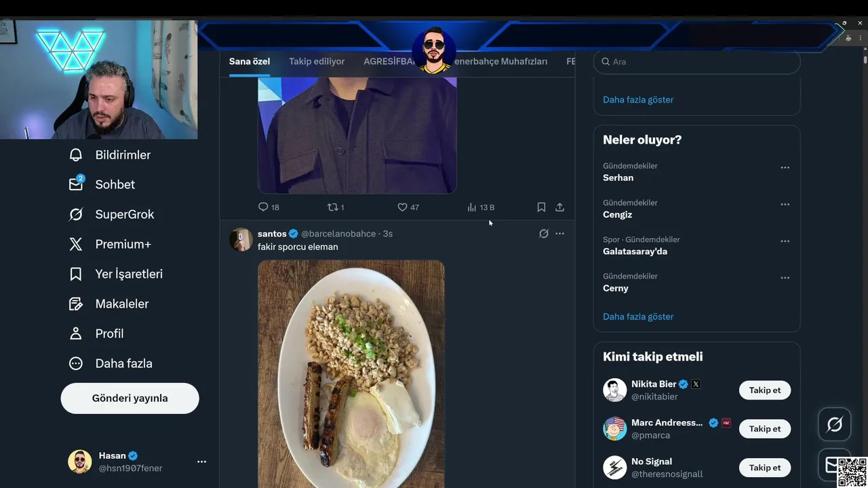Image resolution: width=868 pixels, height=488 pixels.
Task: Switch to Takip ediliyor tab
Action: coord(317,61)
